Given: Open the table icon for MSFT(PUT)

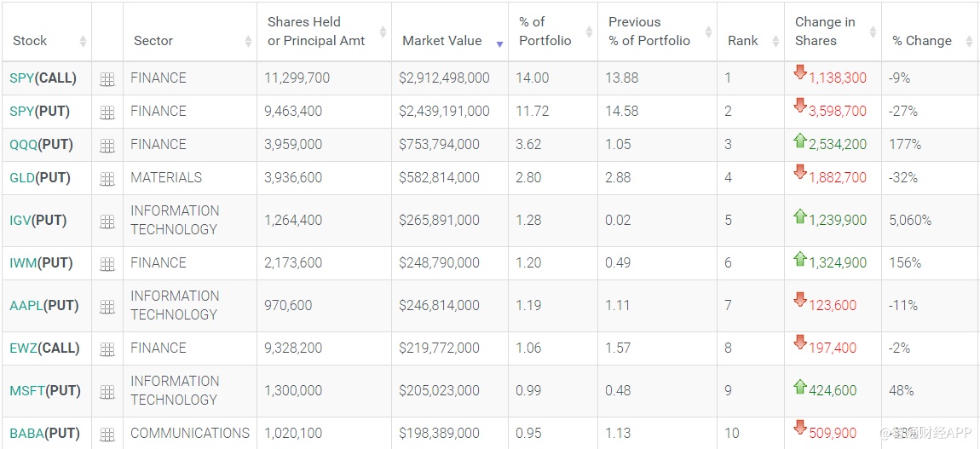Looking at the screenshot, I should tap(107, 392).
